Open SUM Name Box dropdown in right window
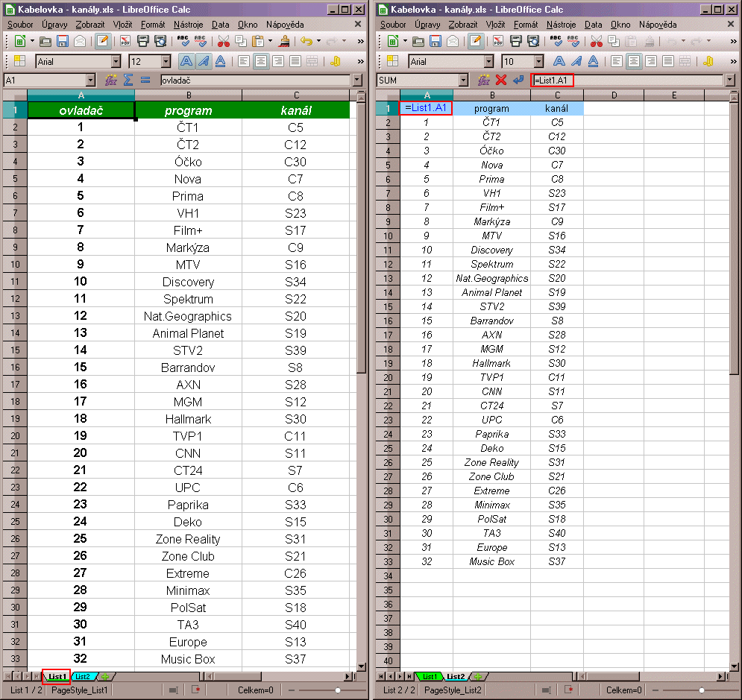This screenshot has height=700, width=742. (x=464, y=81)
